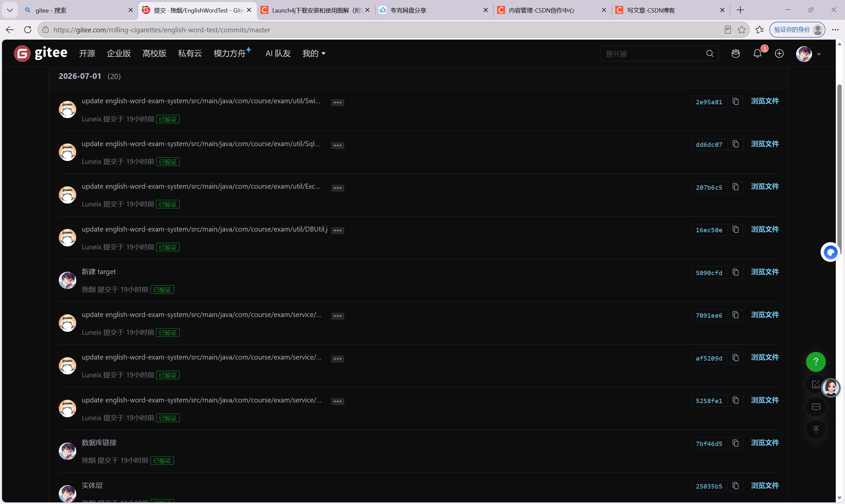845x504 pixels.
Task: Click the plus create-new icon
Action: pyautogui.click(x=779, y=53)
